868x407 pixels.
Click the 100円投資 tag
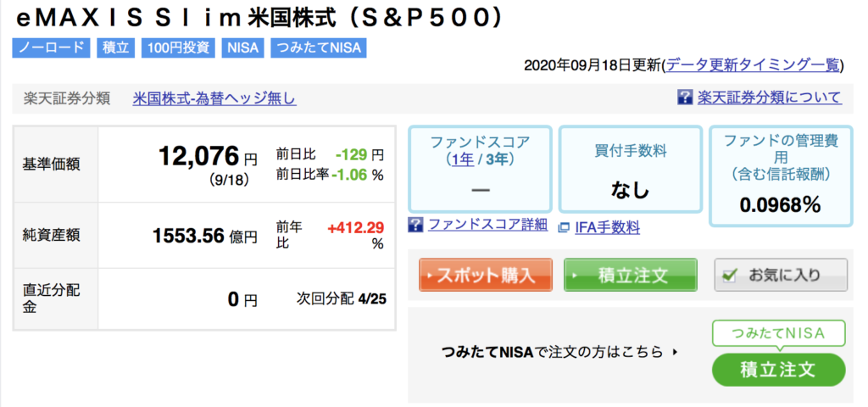(178, 47)
